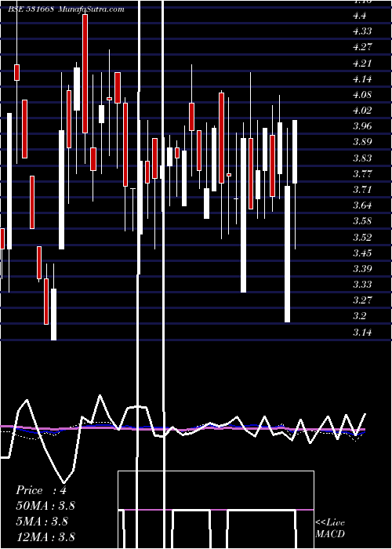Click the 3.71 price axis label
The image size is (392, 549).
[x=362, y=190]
